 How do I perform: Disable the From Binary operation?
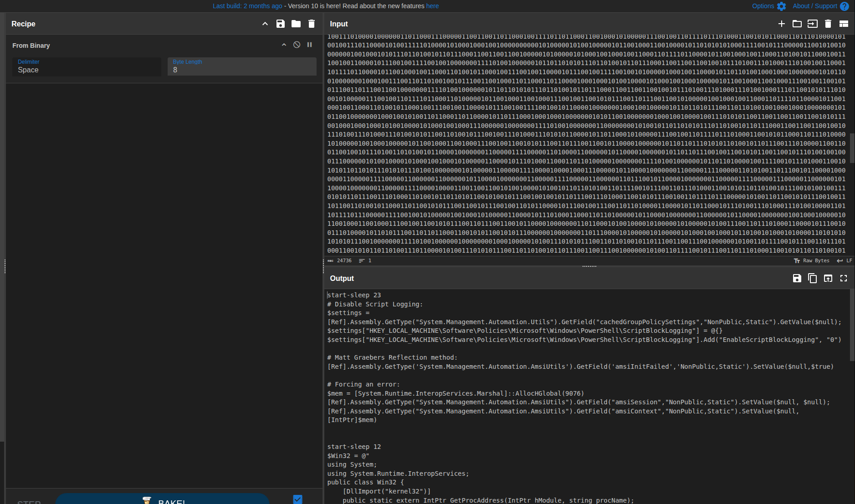(296, 45)
